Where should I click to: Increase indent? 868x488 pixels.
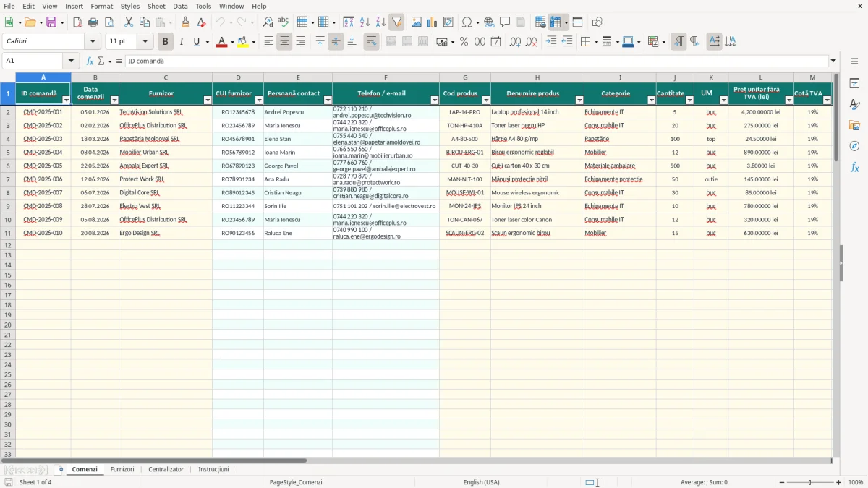point(551,42)
